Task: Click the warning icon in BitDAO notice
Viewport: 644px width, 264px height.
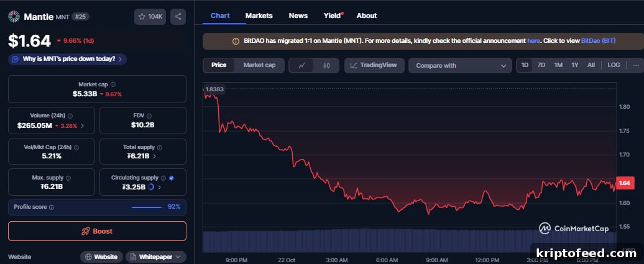Action: click(236, 41)
